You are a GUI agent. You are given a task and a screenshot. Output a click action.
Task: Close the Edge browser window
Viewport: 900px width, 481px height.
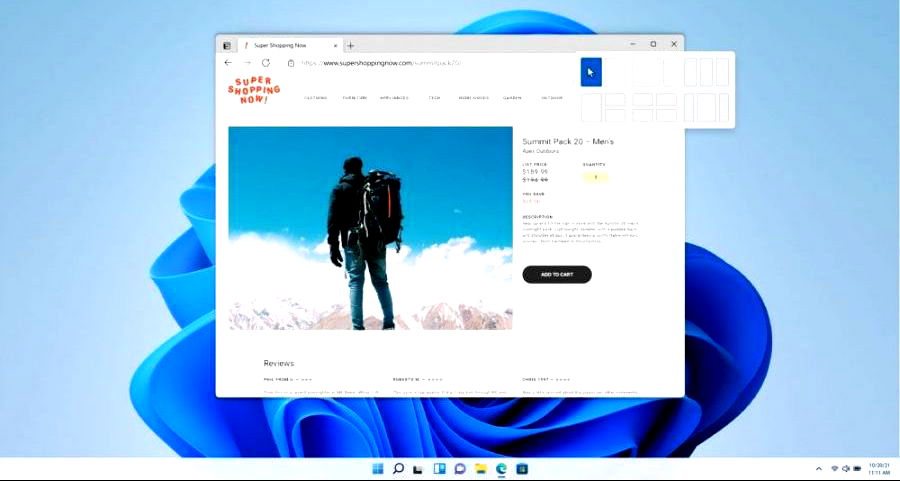674,44
